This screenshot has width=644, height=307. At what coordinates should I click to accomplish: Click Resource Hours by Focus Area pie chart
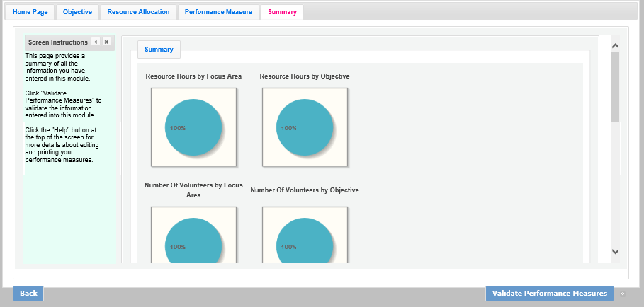(193, 127)
